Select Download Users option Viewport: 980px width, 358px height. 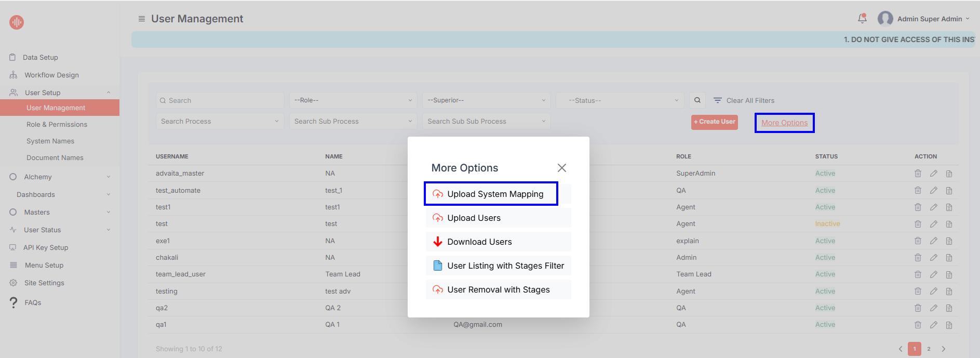tap(499, 242)
